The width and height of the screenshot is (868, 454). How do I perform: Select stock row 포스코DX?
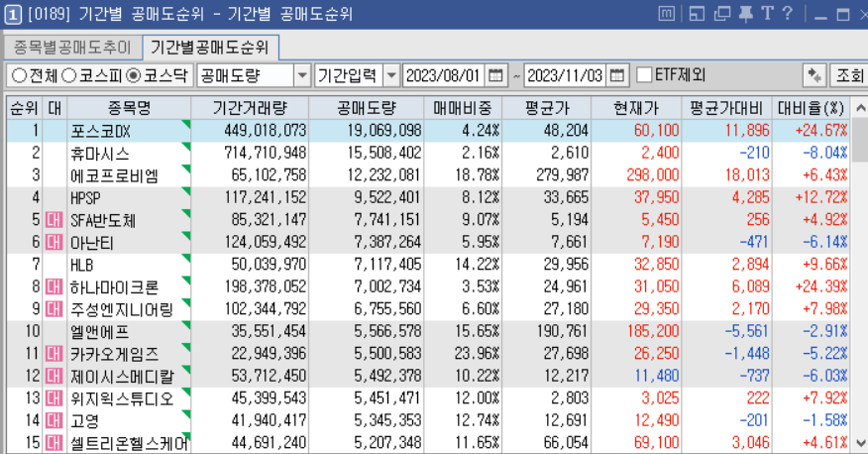coord(428,131)
